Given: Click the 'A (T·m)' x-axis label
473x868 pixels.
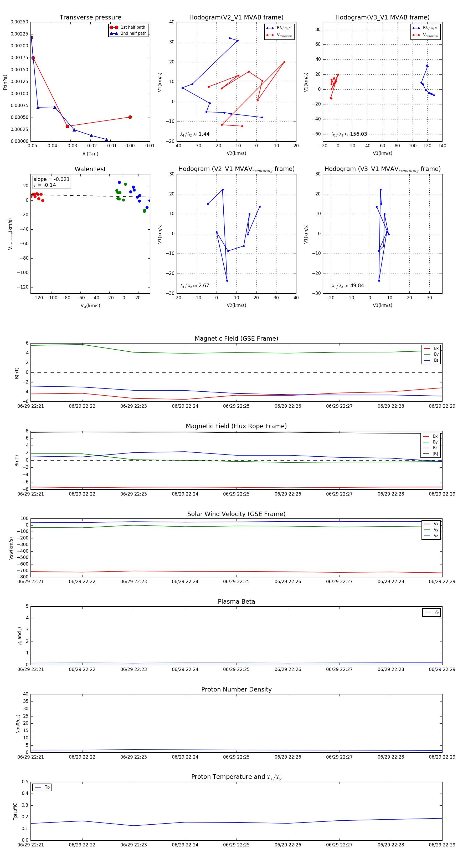Looking at the screenshot, I should [x=90, y=154].
